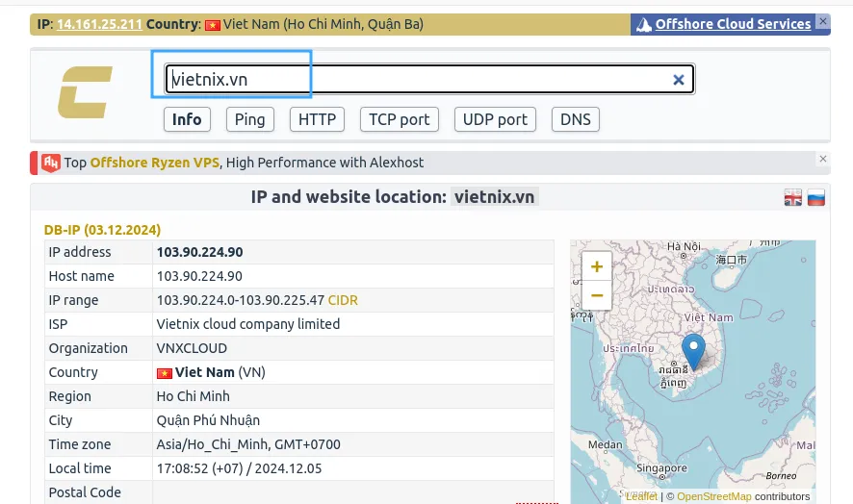Click the DB-IP (03.12.2024) heading
Screen dimensions: 853x504
[102, 230]
